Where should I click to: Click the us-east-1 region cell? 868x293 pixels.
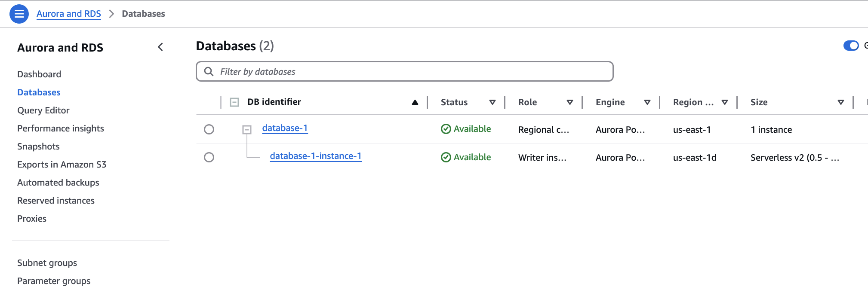692,130
